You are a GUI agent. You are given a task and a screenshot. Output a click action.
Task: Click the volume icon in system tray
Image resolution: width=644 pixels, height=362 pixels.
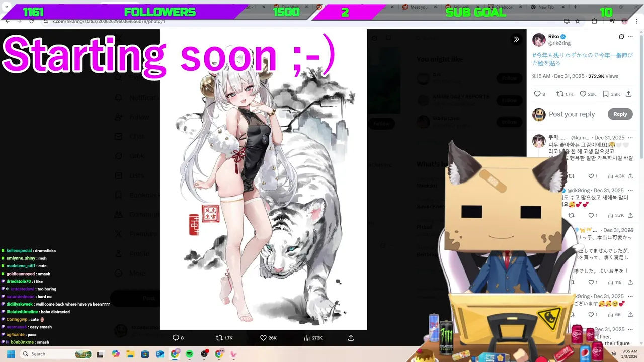click(x=613, y=354)
